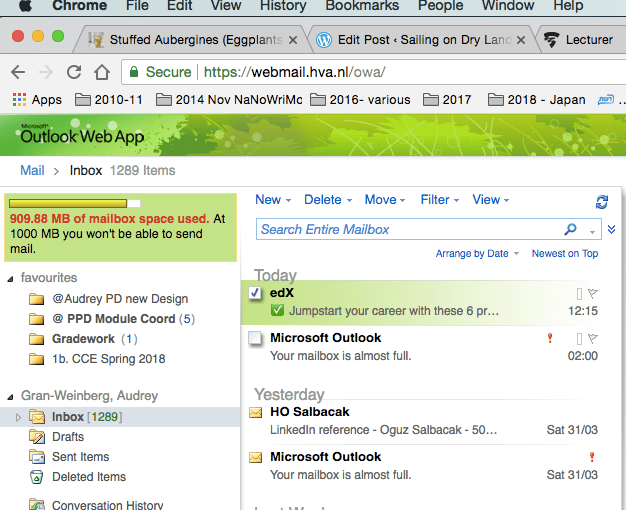Open the View dropdown
Screen dimensions: 626x510
491,200
